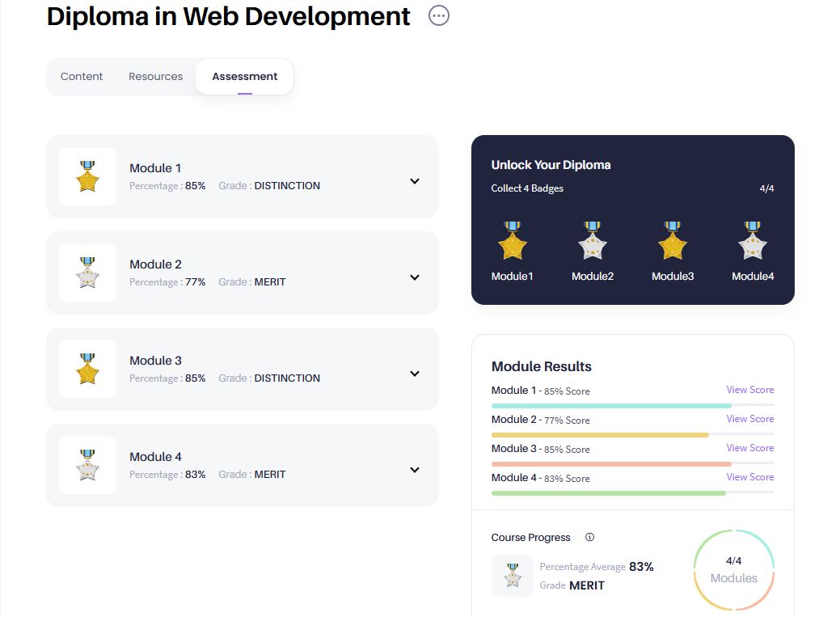Expand the Module 4 assessment section

coord(414,469)
